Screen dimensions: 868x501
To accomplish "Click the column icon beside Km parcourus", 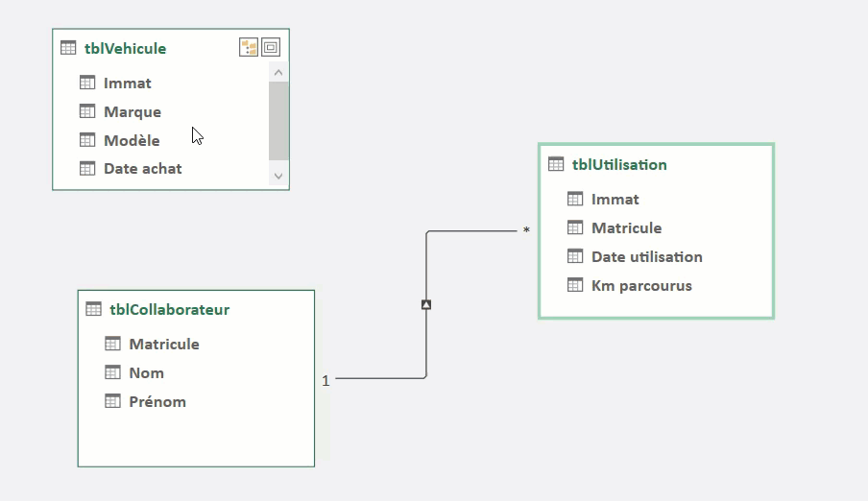I will point(575,285).
